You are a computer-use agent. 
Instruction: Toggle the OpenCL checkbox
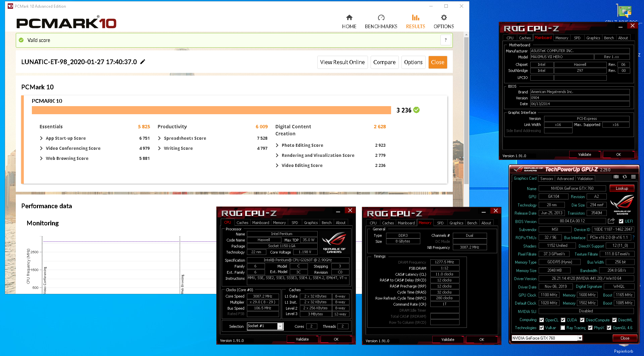pos(541,320)
